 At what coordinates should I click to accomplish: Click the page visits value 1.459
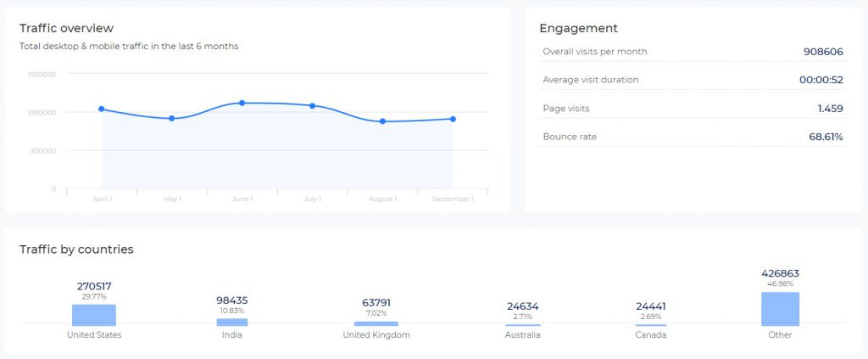pos(831,109)
